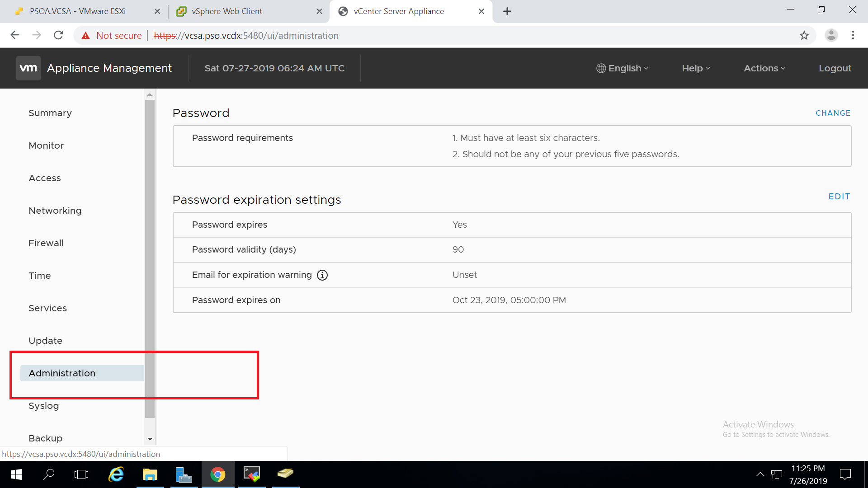Screen dimensions: 868x488
Task: Launch Chrome from the taskbar
Action: pyautogui.click(x=218, y=474)
